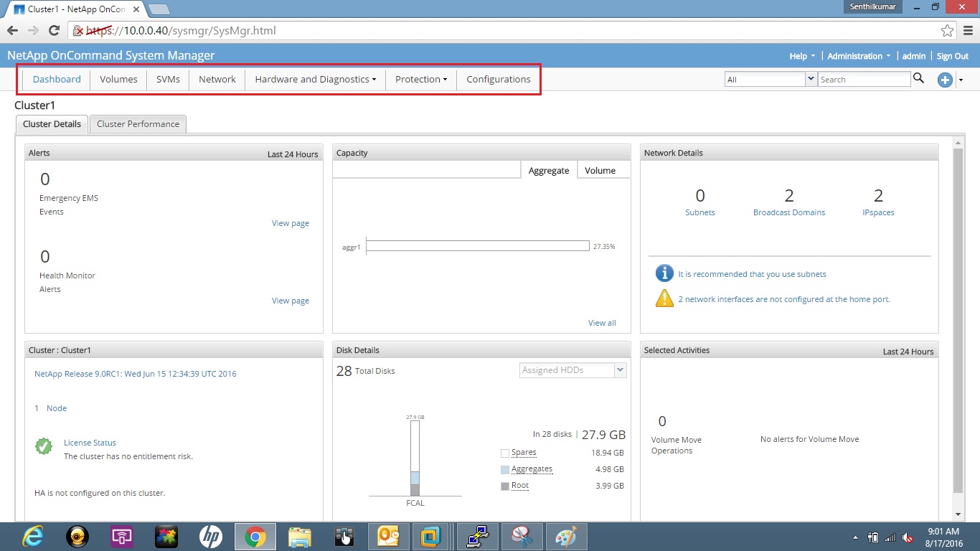
Task: Click View all in the Capacity panel
Action: [601, 322]
